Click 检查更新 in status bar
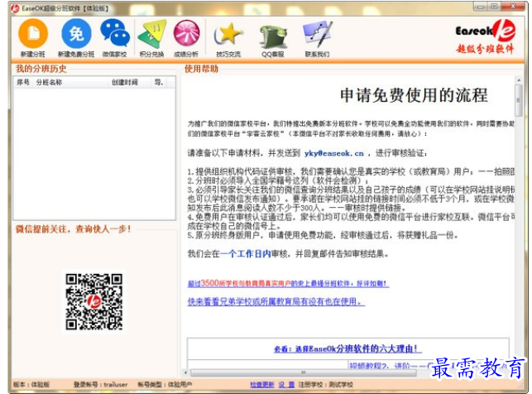 [262, 385]
